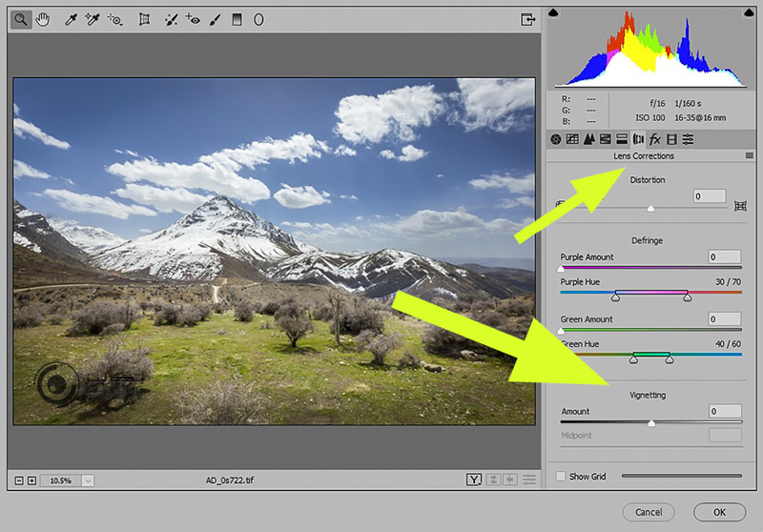Open the zoom level dropdown
The image size is (763, 532).
tap(88, 480)
